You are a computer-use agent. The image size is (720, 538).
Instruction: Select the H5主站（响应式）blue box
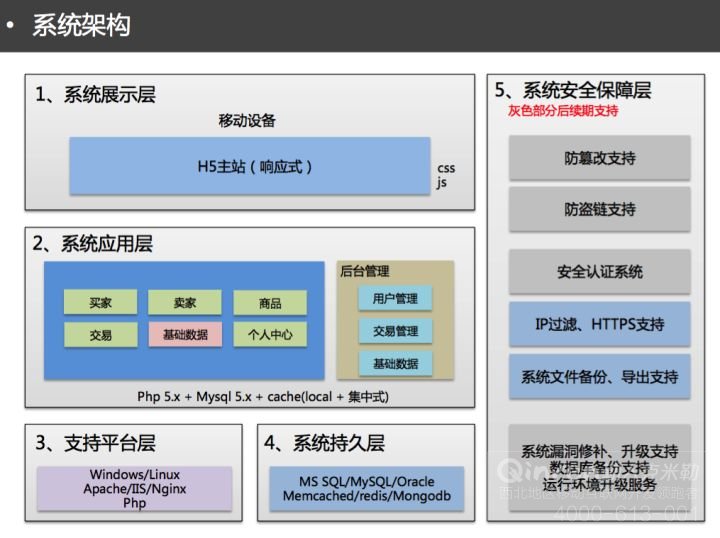(x=250, y=166)
